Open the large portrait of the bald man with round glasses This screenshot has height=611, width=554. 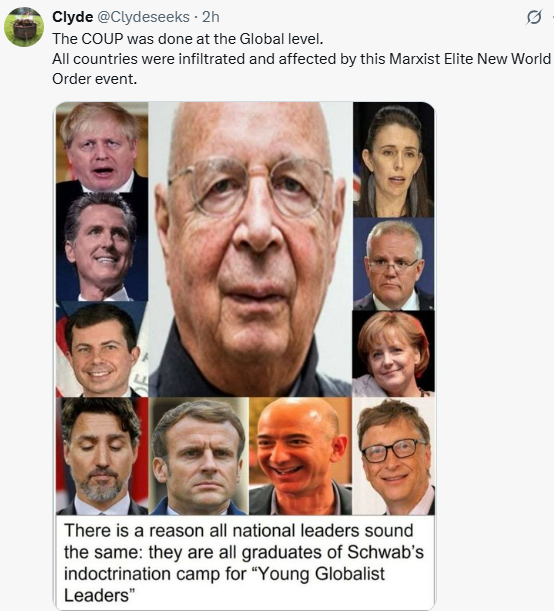[251, 249]
